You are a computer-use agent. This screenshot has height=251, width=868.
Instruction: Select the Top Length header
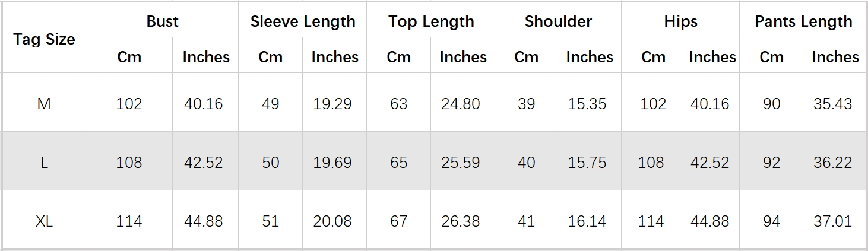[431, 21]
